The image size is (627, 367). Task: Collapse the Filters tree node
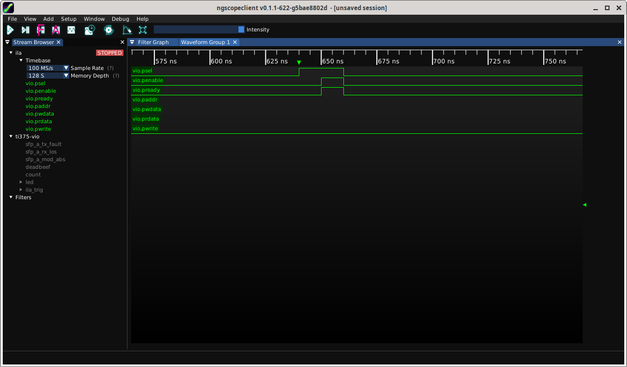click(11, 197)
